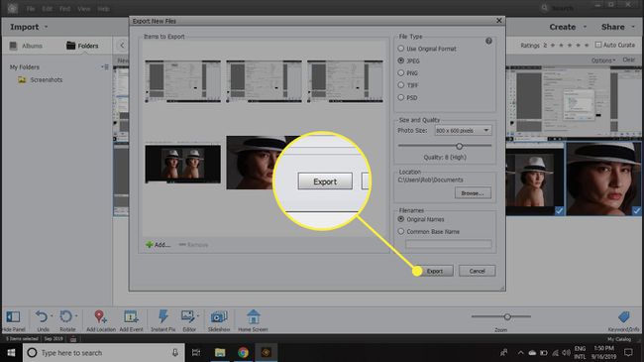
Task: Click the calendar icon in status bar
Action: [x=73, y=339]
